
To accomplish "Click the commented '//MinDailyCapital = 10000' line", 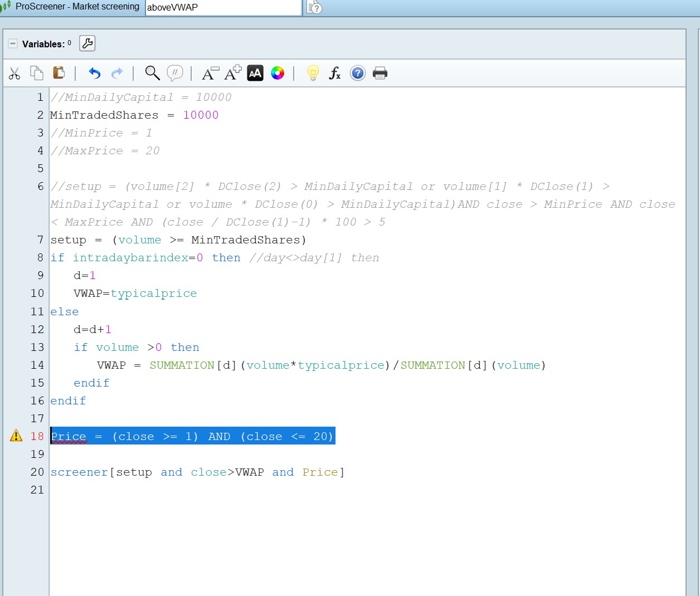I will click(141, 97).
